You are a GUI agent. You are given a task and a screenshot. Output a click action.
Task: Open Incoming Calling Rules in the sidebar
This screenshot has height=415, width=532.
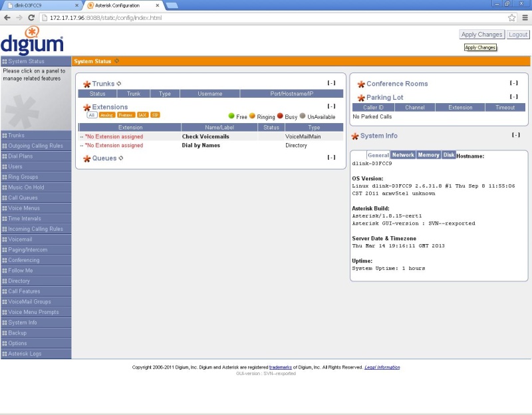(36, 229)
